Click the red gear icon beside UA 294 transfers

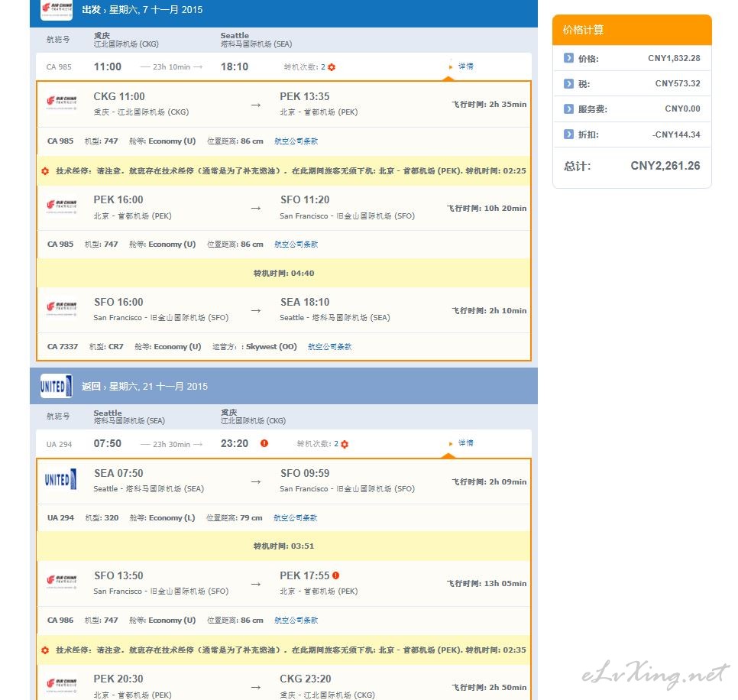tap(345, 444)
